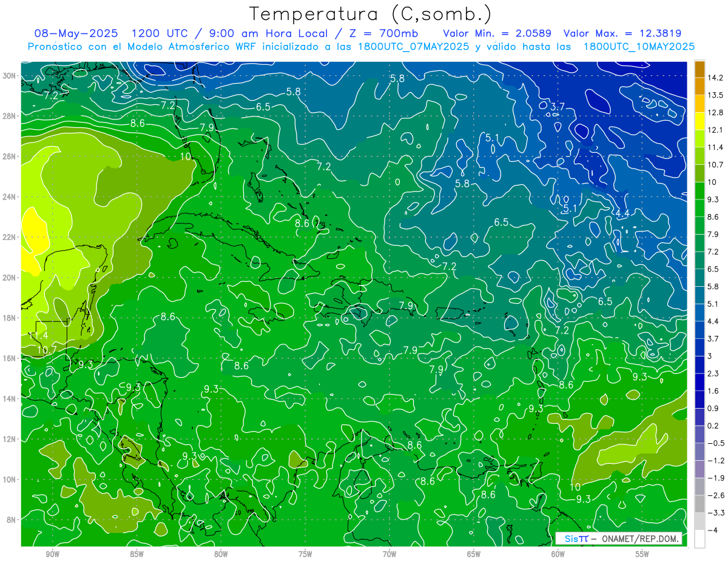Click the '0.9' label on color legend
The height and width of the screenshot is (562, 728).
pos(713,408)
